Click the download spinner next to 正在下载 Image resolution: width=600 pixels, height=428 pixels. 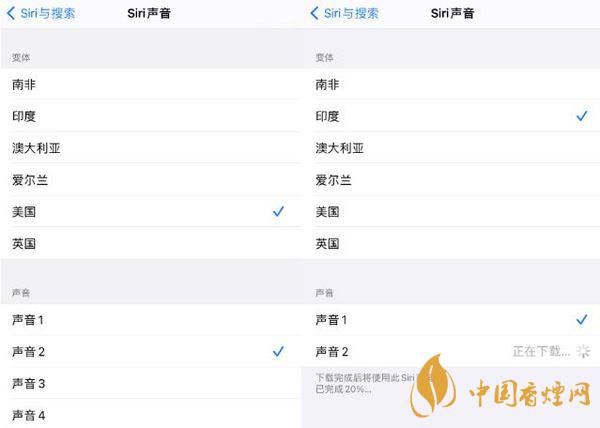click(584, 351)
